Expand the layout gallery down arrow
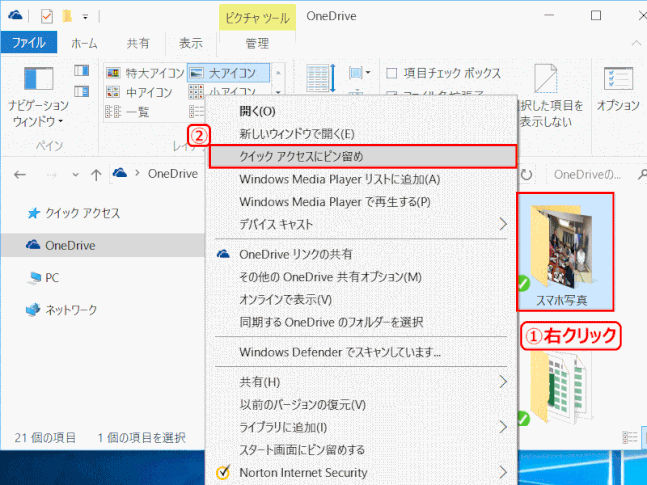The width and height of the screenshot is (647, 485). click(x=278, y=92)
